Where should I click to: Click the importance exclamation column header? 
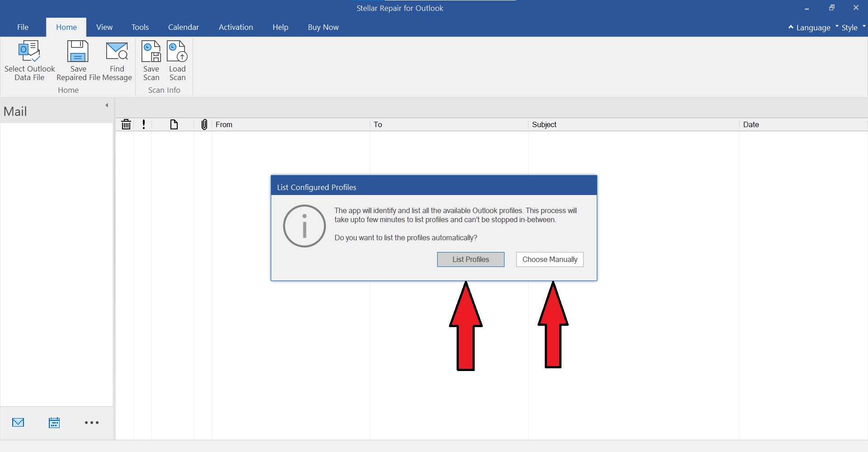[x=144, y=124]
